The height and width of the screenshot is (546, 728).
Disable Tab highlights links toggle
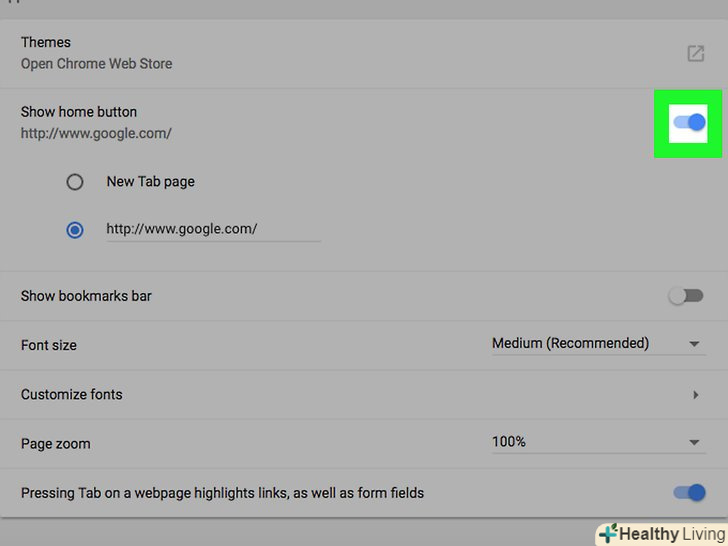click(x=689, y=492)
